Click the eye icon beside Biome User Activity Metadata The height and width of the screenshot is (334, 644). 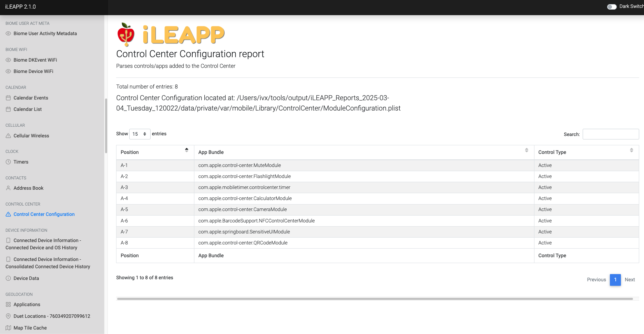tap(8, 33)
